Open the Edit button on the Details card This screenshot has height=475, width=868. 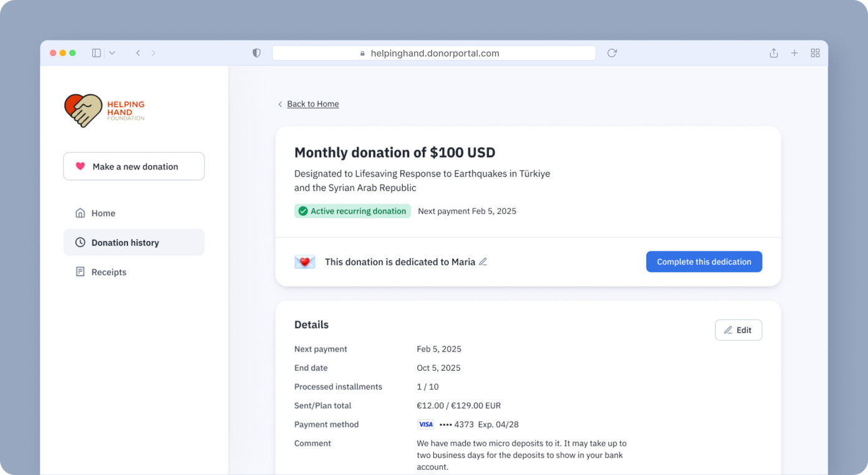pyautogui.click(x=738, y=330)
